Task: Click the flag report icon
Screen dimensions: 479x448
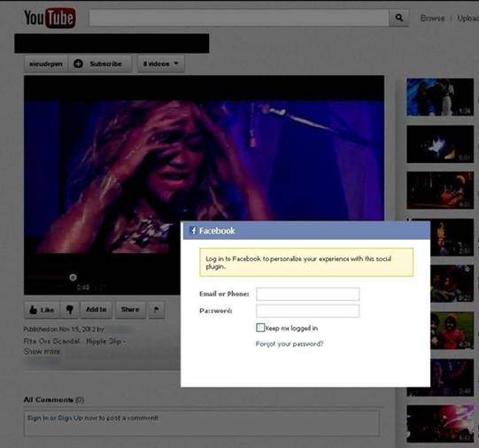Action: [157, 310]
